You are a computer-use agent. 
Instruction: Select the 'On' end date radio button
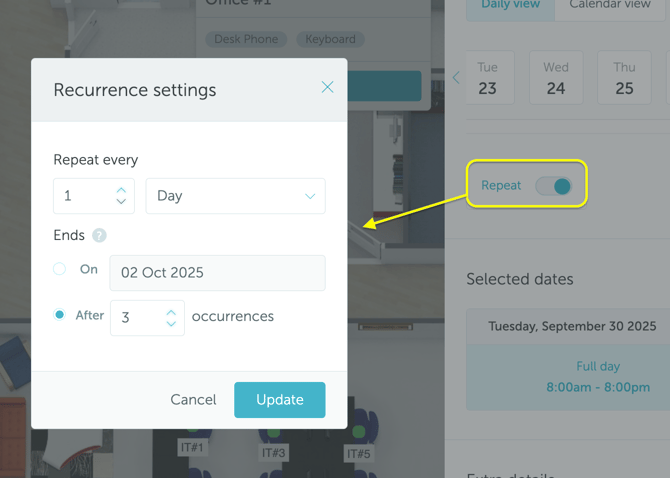[60, 269]
